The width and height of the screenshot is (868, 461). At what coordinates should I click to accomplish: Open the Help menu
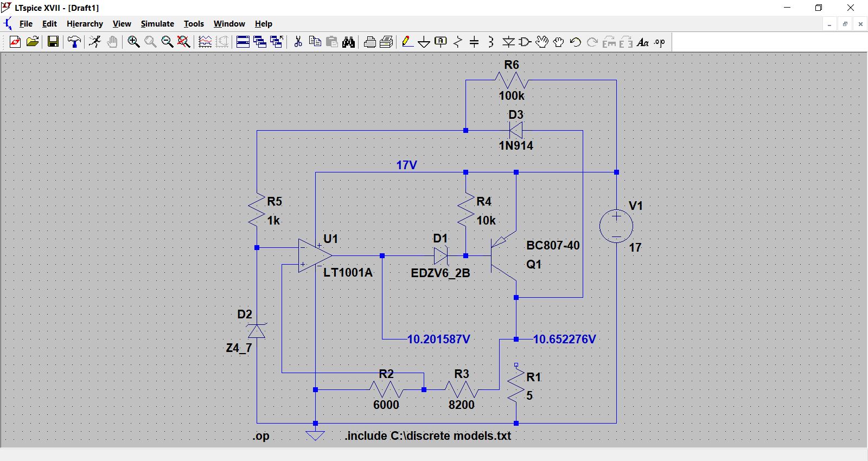tap(264, 24)
